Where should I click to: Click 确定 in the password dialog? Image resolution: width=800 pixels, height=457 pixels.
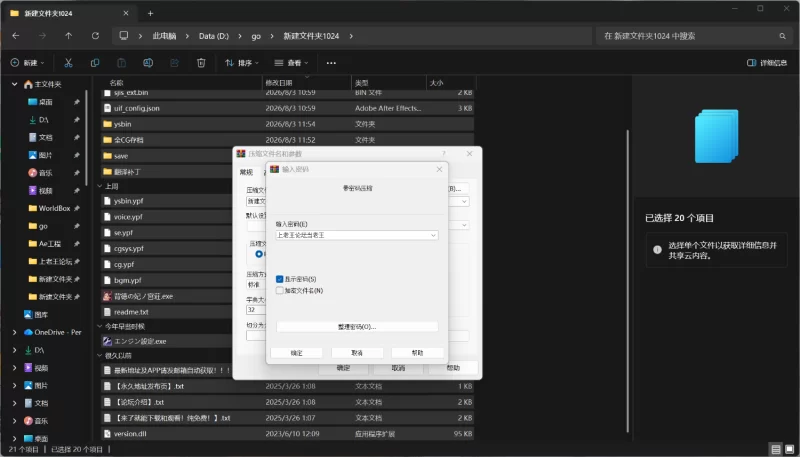coord(296,353)
